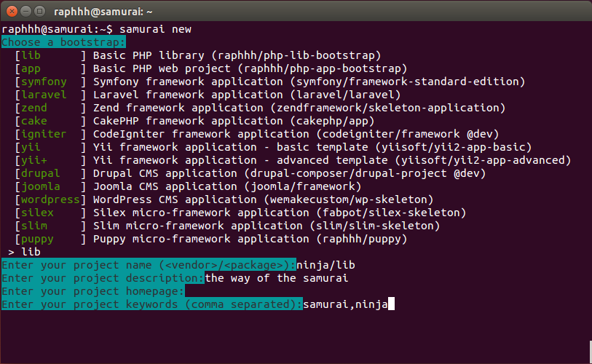Minimize the terminal window
Image resolution: width=592 pixels, height=364 pixels.
tap(25, 12)
